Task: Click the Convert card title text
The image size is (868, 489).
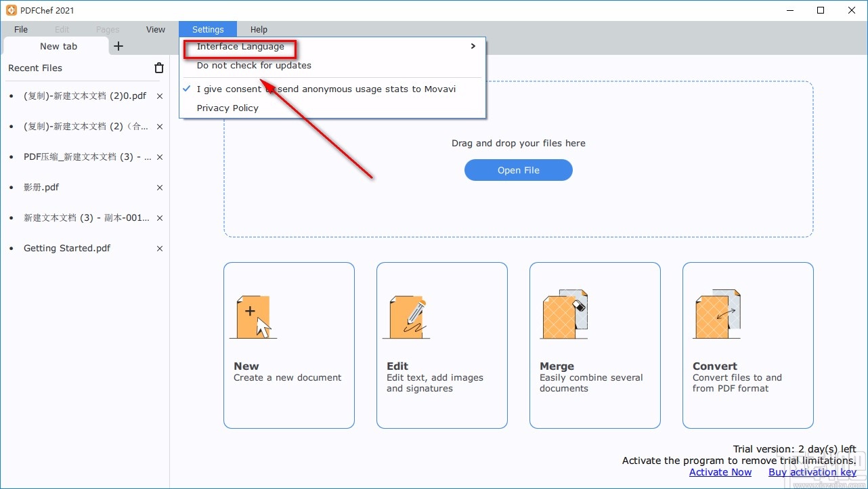Action: click(715, 366)
